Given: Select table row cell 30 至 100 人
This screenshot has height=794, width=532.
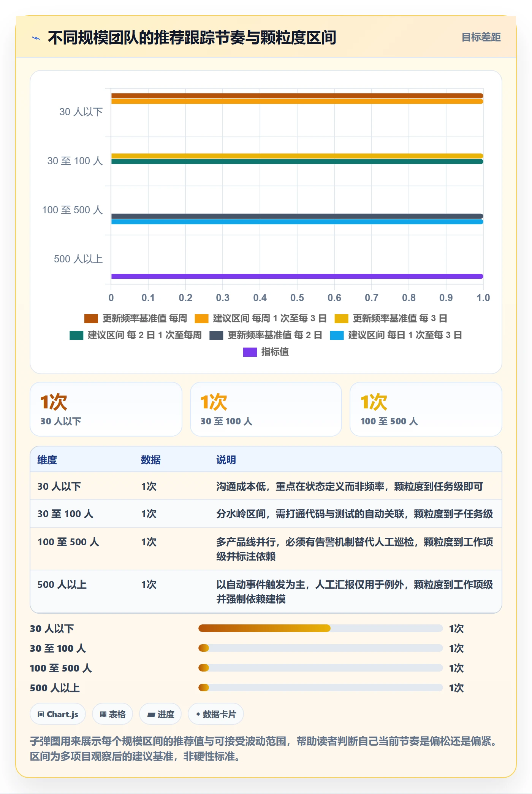Looking at the screenshot, I should tap(65, 514).
